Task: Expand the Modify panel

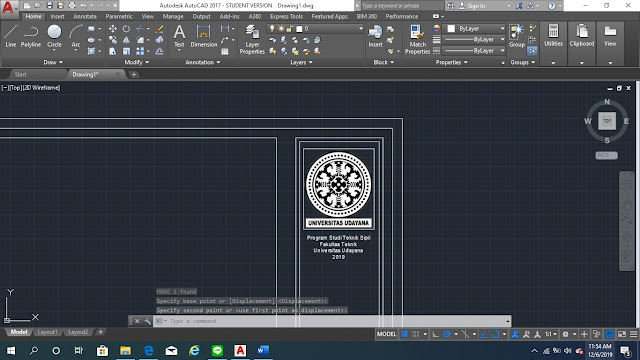Action: coord(137,62)
